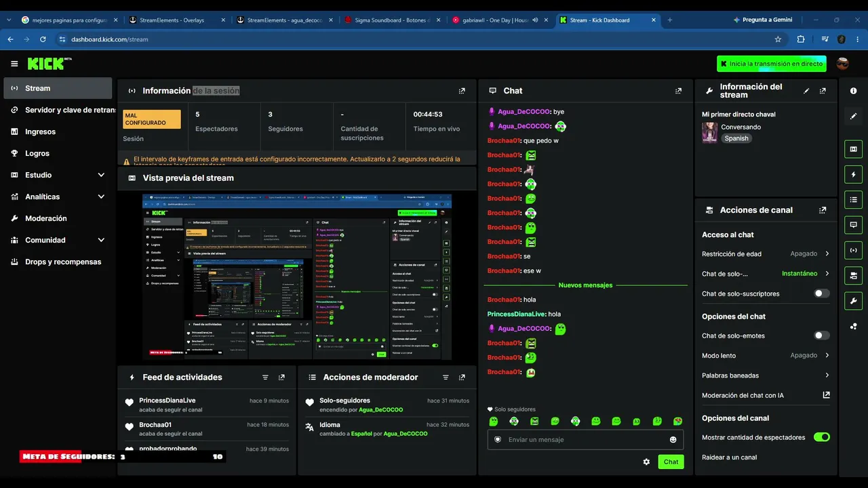Click the Spanish language tag
868x488 pixels.
pyautogui.click(x=736, y=138)
